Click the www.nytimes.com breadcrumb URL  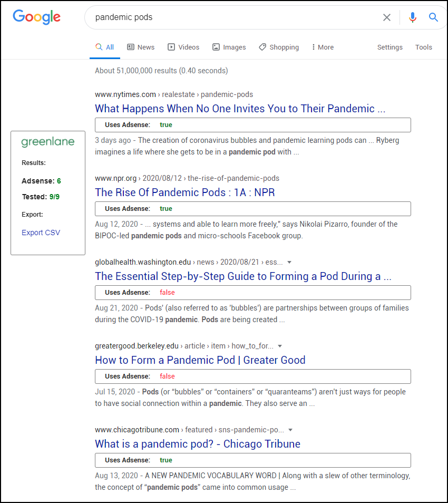click(x=174, y=94)
